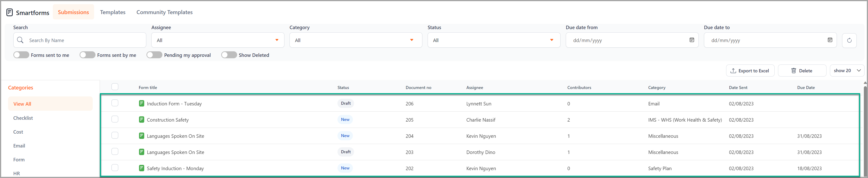Switch to the Templates tab

coord(113,12)
